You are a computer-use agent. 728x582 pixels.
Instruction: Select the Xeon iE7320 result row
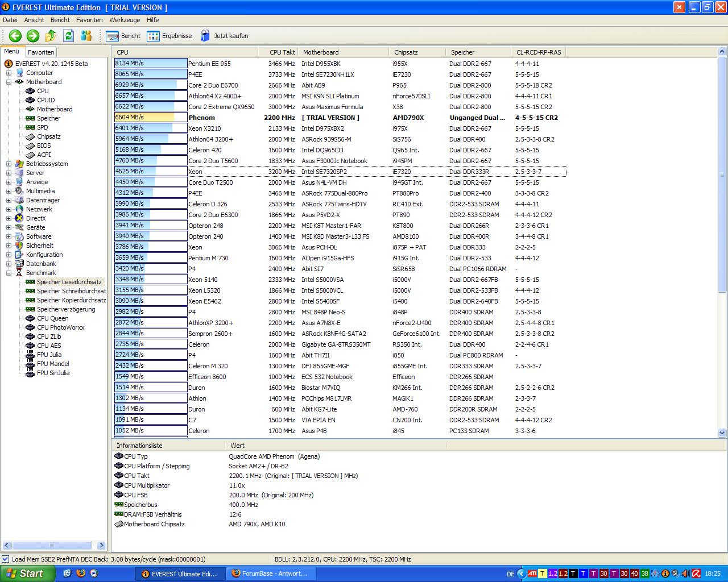click(x=340, y=172)
